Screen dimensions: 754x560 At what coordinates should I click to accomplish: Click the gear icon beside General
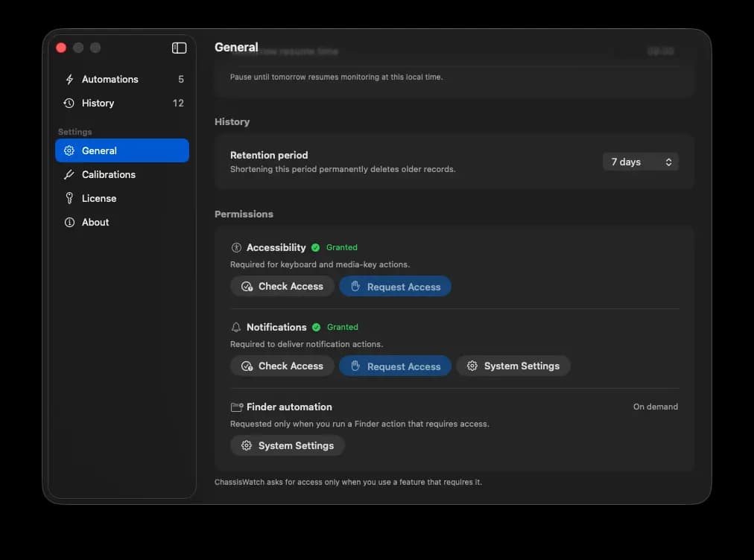69,150
